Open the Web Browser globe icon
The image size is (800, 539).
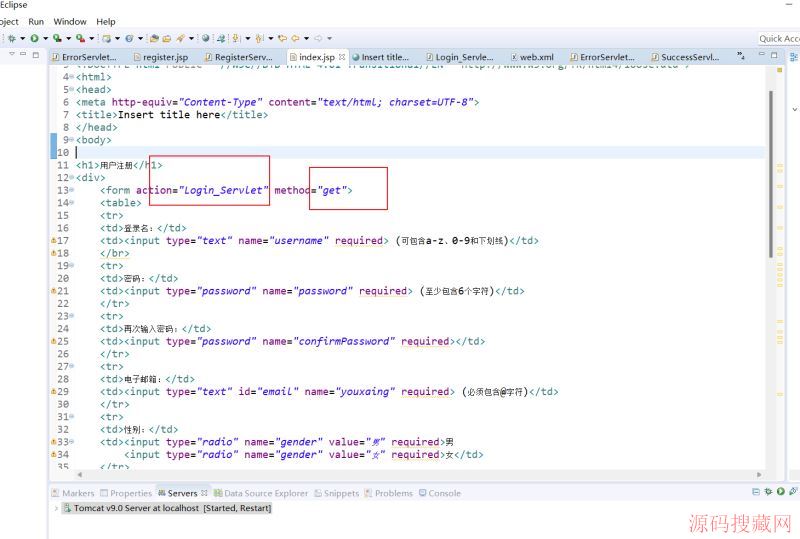tap(206, 38)
